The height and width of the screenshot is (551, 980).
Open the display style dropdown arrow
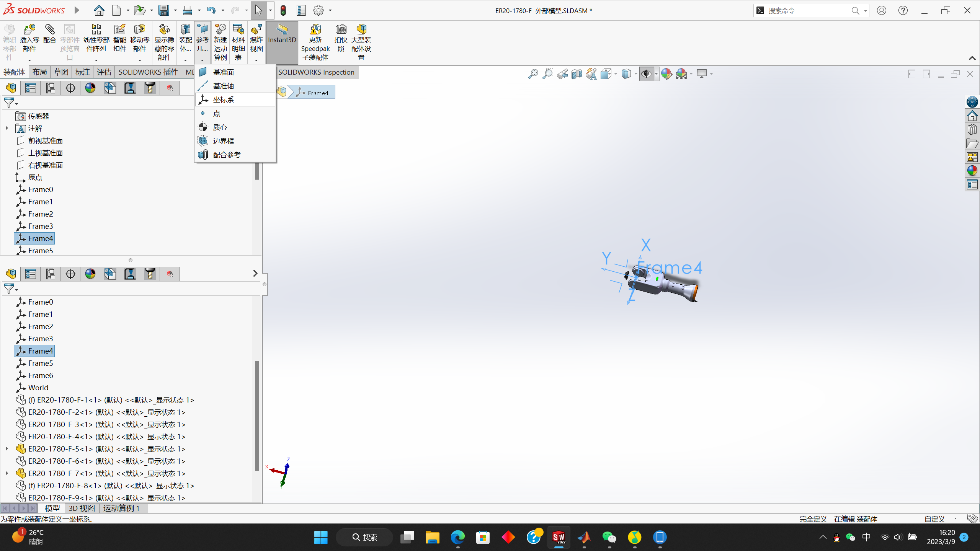tap(635, 73)
